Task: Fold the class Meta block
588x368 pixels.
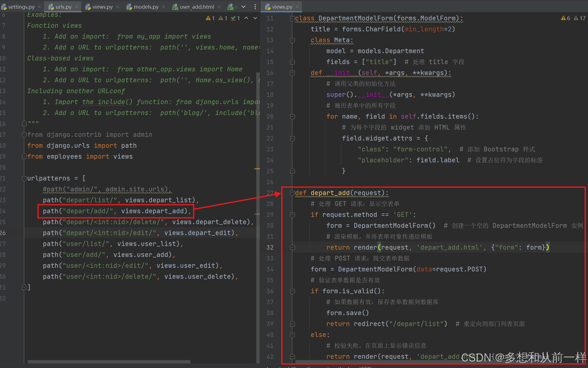Action: click(292, 40)
